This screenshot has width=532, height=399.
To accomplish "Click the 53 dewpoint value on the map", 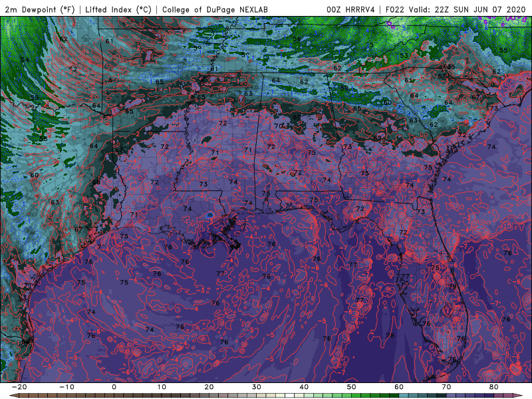I will (404, 55).
